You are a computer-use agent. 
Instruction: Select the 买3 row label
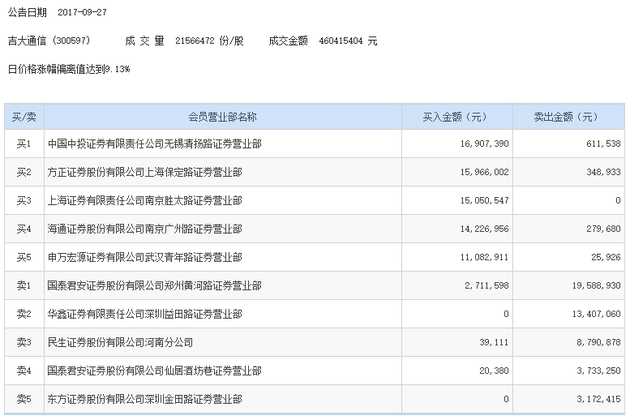tap(24, 201)
